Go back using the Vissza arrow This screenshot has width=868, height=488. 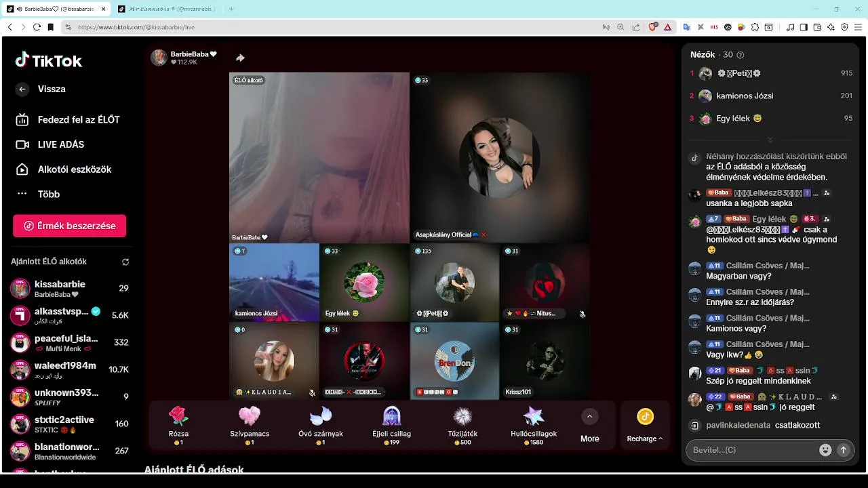point(22,89)
